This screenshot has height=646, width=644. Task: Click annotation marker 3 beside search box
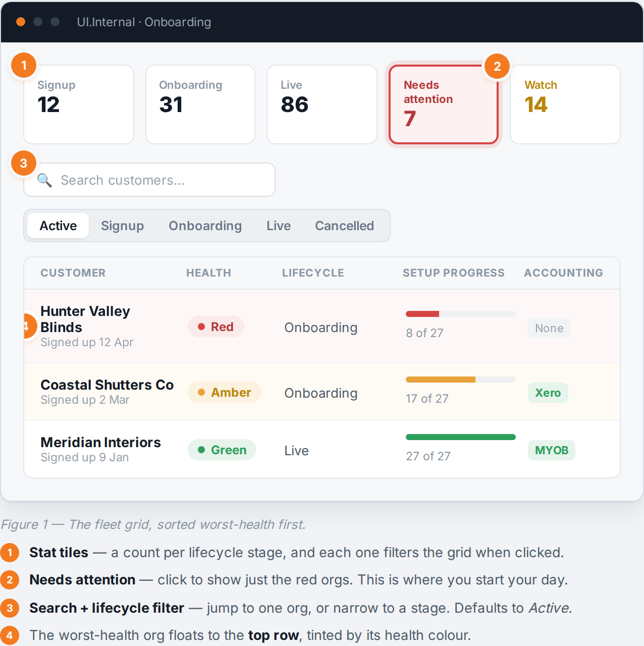tap(24, 164)
